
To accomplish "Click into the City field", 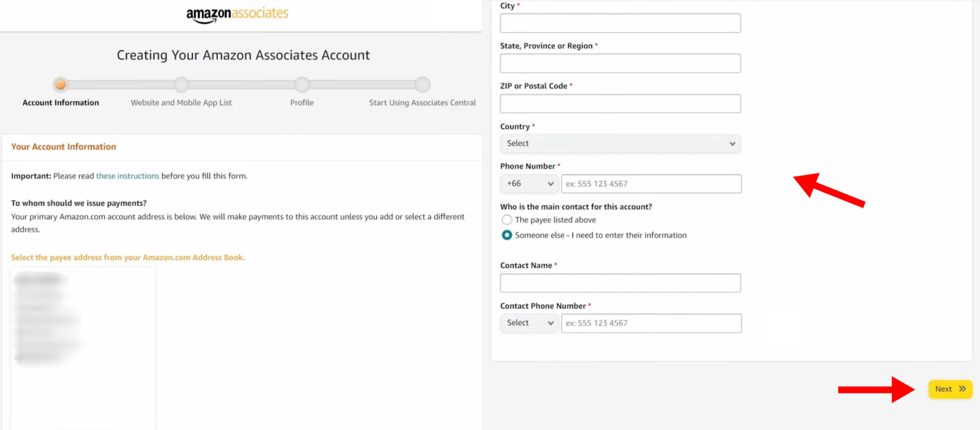I will point(620,23).
